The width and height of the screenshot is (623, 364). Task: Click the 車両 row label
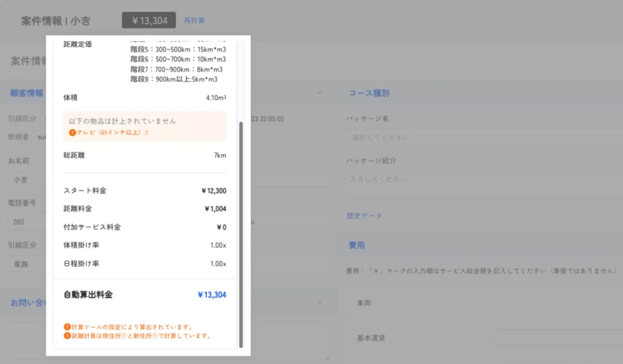click(x=364, y=303)
